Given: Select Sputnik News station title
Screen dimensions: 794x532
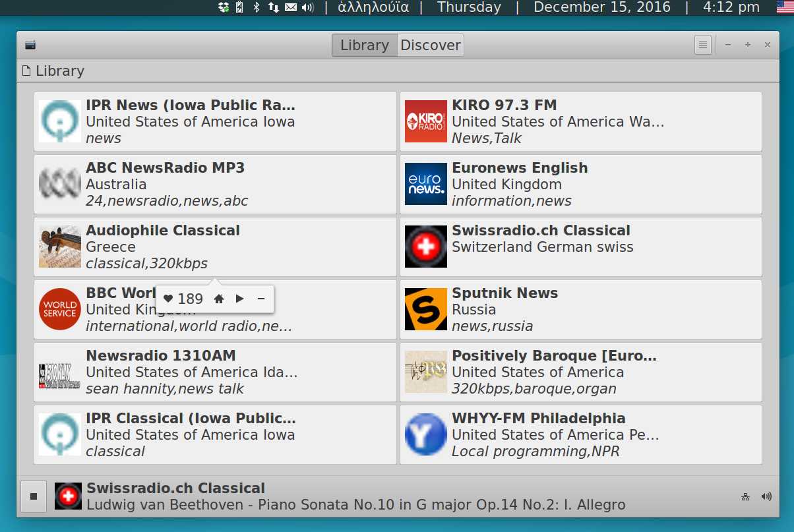Looking at the screenshot, I should point(505,293).
